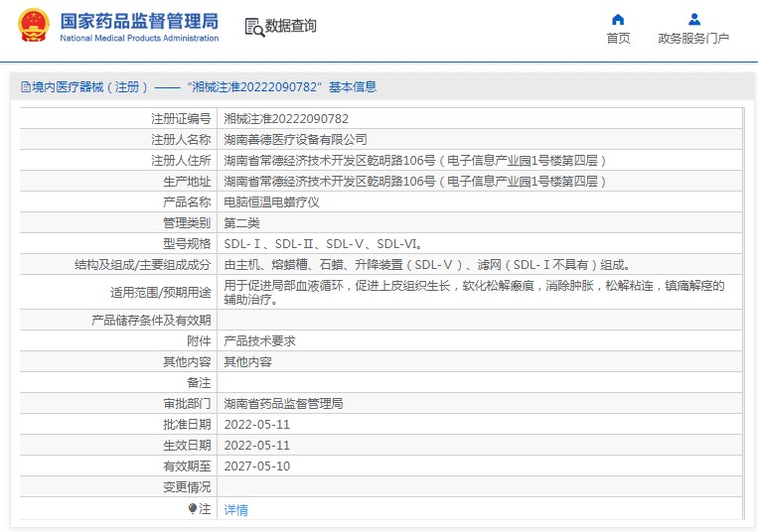Click the 产品储存条件及有效期 label
This screenshot has width=758, height=532.
(151, 320)
